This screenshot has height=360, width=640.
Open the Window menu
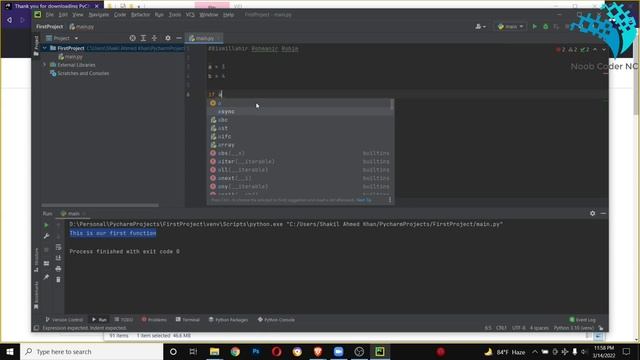point(209,15)
